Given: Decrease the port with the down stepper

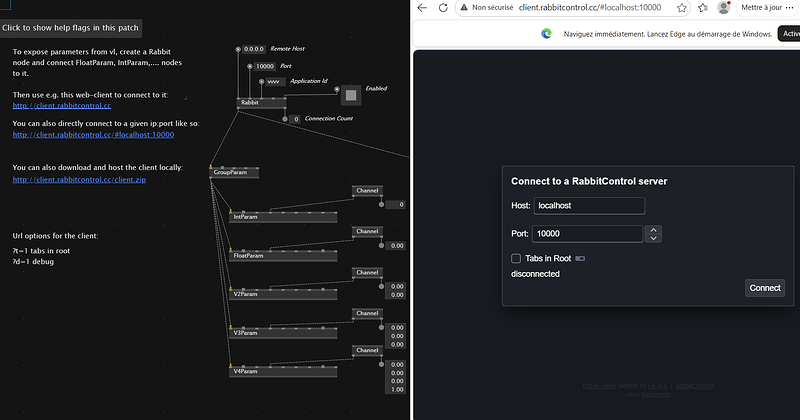Looking at the screenshot, I should 654,238.
